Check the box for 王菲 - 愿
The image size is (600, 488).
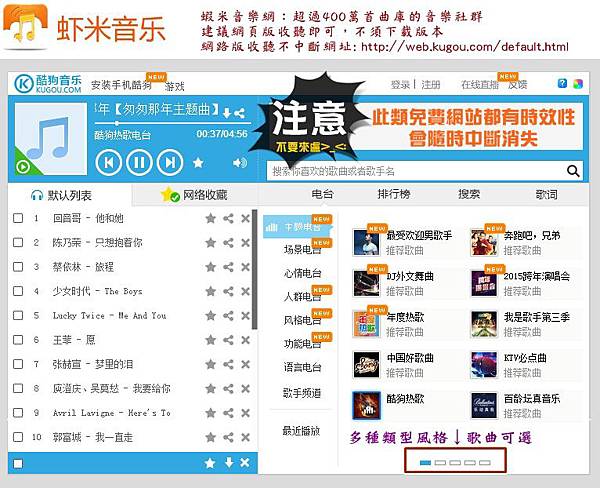(18, 339)
